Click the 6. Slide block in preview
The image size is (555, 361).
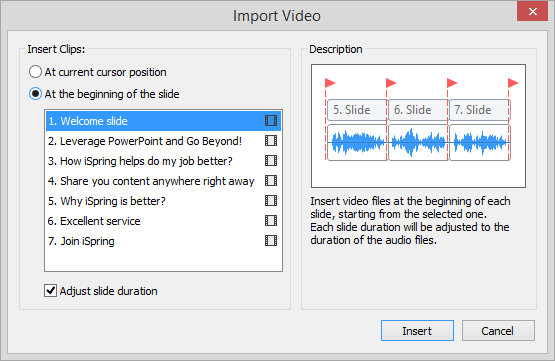pyautogui.click(x=418, y=110)
